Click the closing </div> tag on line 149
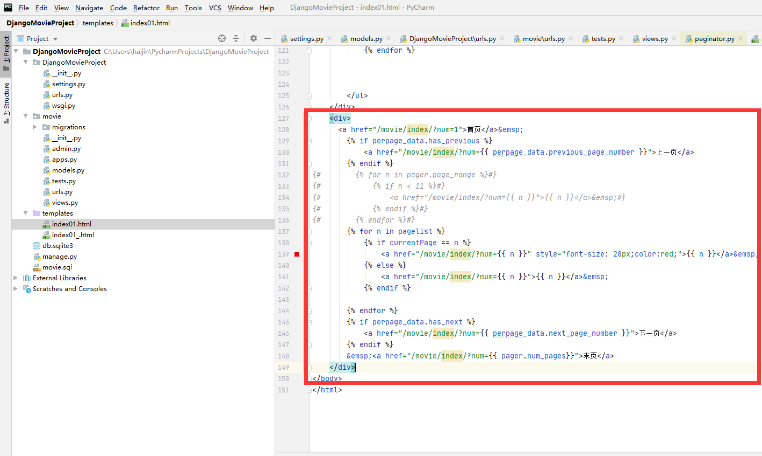 (343, 367)
